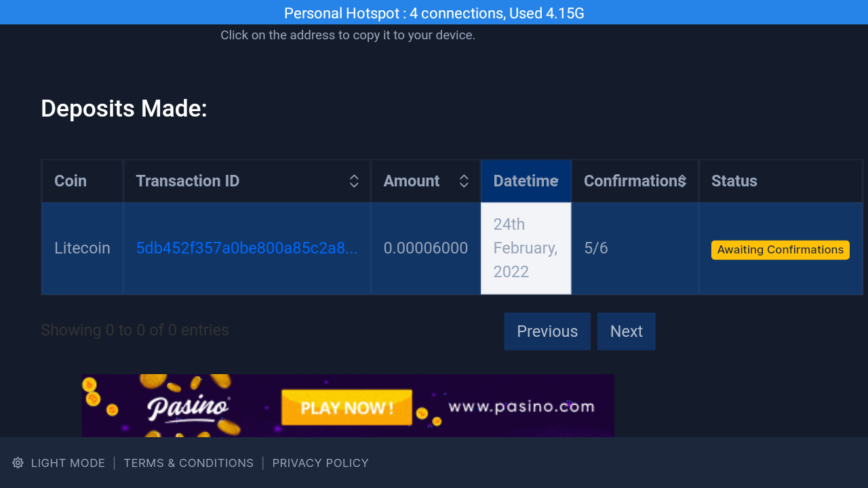Click the Confirmations column sort arrows

tap(682, 181)
